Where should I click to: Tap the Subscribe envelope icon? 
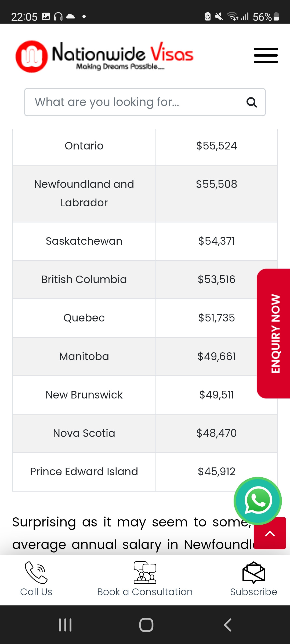(253, 573)
